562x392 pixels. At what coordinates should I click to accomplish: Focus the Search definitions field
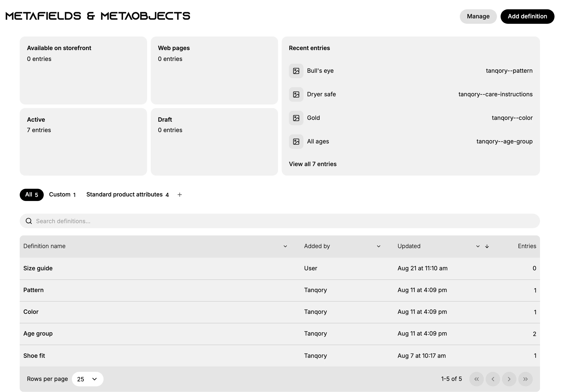(280, 221)
